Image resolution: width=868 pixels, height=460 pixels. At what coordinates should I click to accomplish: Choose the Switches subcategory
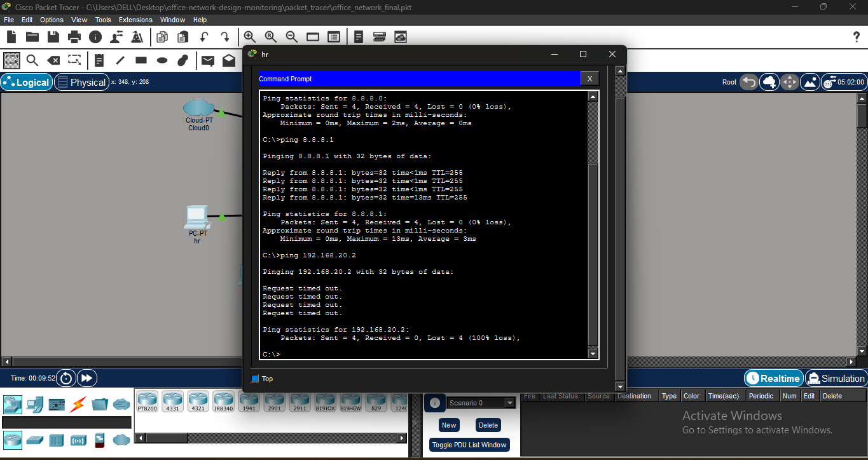pyautogui.click(x=35, y=440)
